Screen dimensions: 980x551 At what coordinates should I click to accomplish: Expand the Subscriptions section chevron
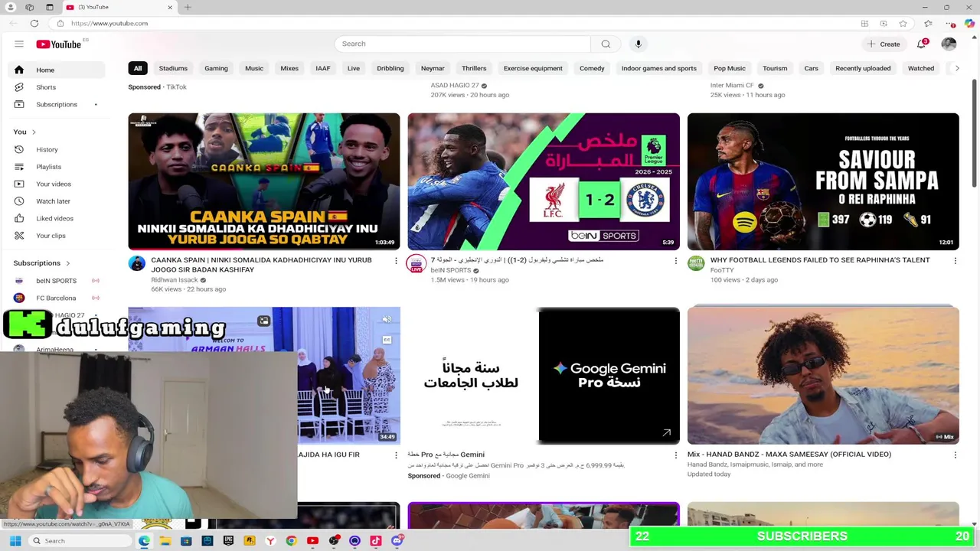click(x=67, y=263)
